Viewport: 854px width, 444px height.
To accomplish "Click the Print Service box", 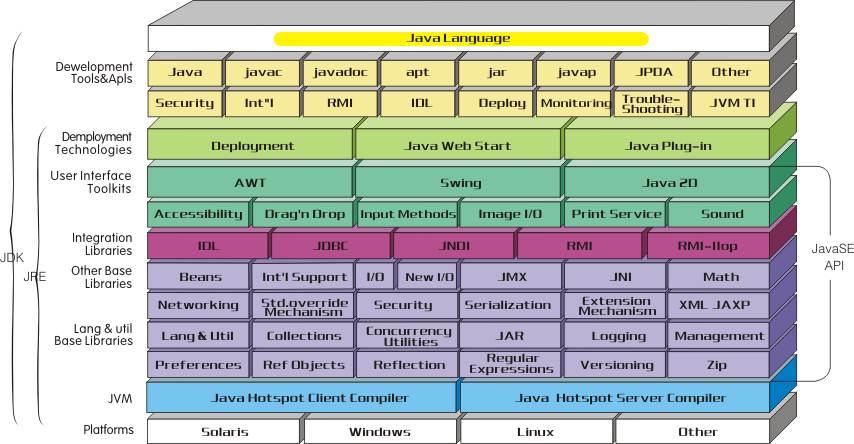I will click(615, 214).
